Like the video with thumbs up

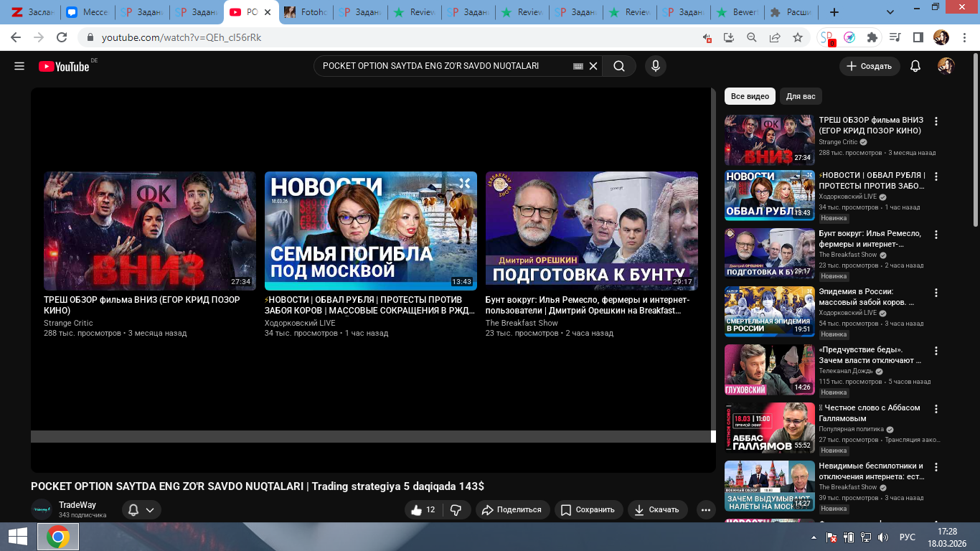(x=423, y=509)
